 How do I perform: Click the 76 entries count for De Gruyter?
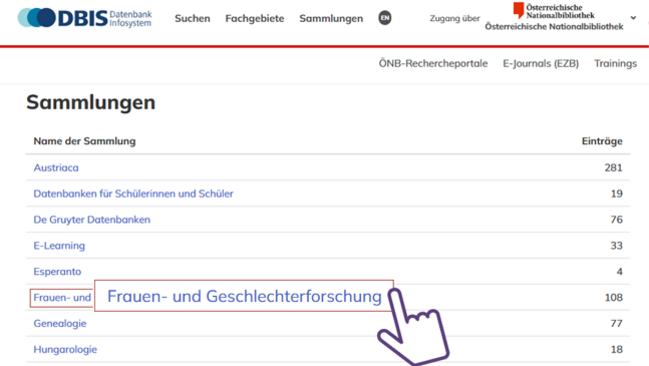tap(617, 219)
